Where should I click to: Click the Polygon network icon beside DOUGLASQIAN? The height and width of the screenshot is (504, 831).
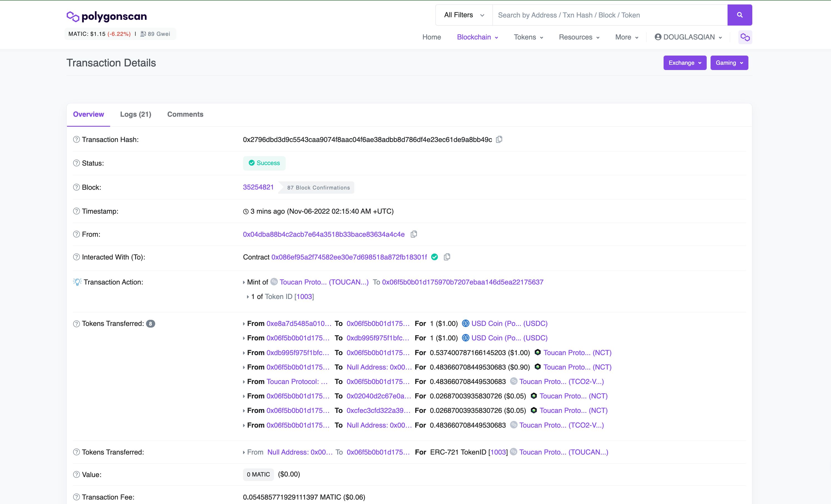[x=745, y=37]
